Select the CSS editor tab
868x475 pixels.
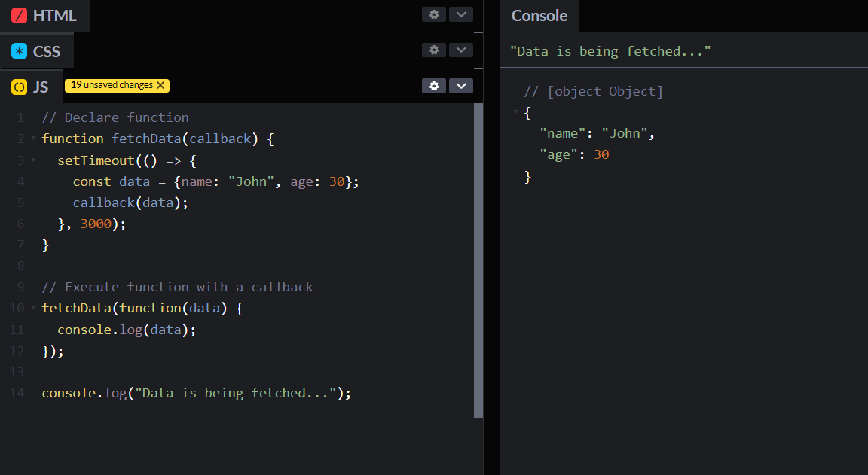click(36, 51)
